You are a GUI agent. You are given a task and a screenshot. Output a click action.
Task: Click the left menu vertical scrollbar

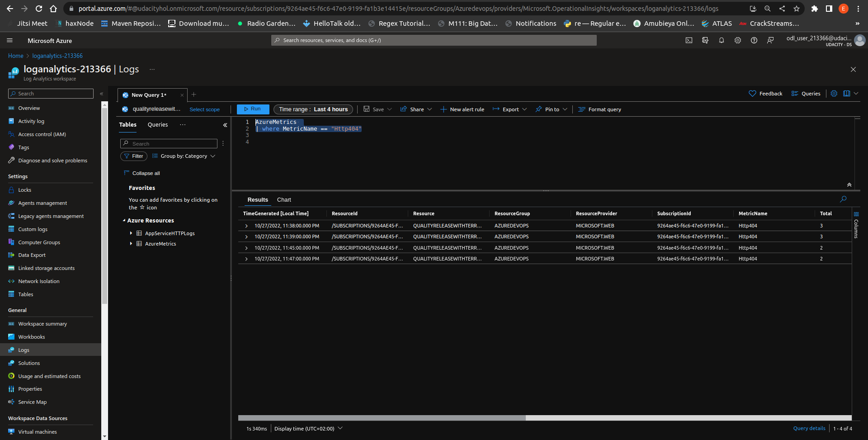click(x=105, y=206)
